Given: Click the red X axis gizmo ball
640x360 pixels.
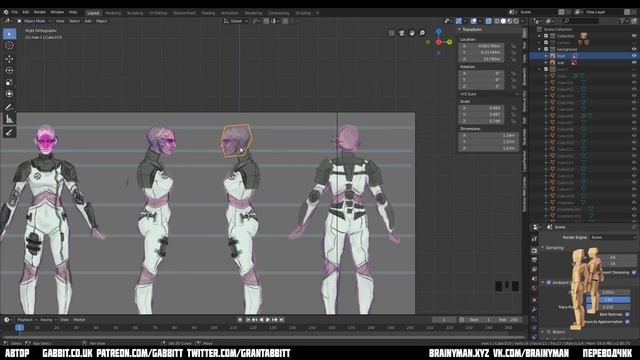Looking at the screenshot, I should click(x=438, y=42).
